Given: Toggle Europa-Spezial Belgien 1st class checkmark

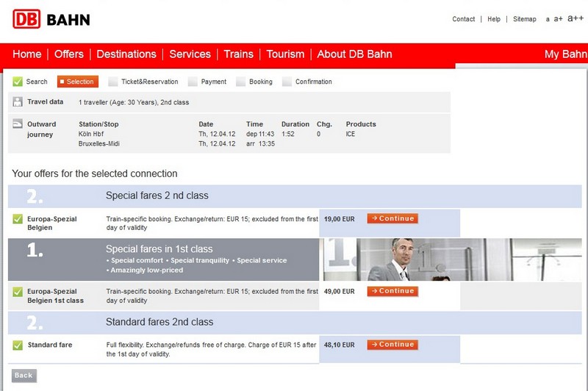Looking at the screenshot, I should (x=18, y=292).
